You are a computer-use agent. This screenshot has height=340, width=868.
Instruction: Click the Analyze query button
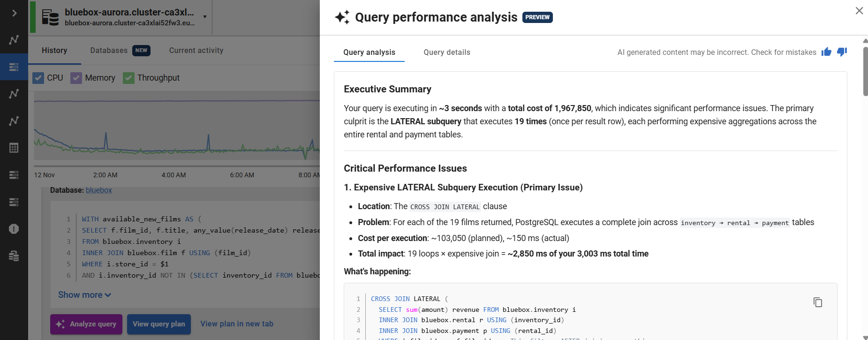(86, 324)
